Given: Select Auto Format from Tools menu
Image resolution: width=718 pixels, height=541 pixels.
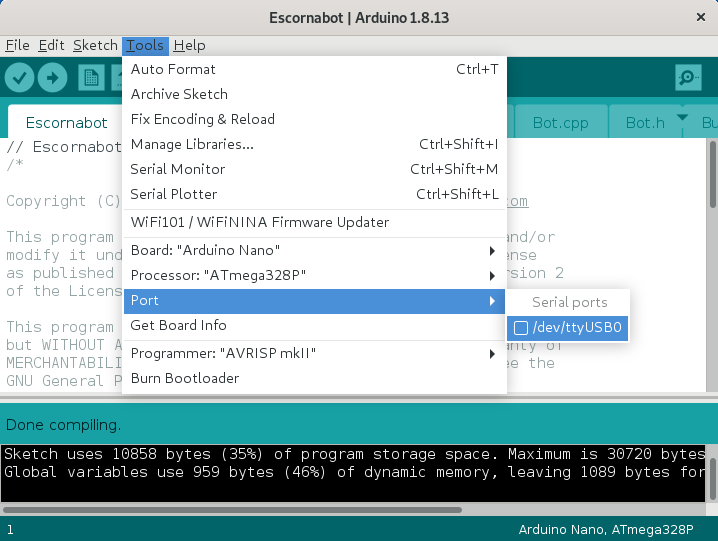Looking at the screenshot, I should pos(173,69).
